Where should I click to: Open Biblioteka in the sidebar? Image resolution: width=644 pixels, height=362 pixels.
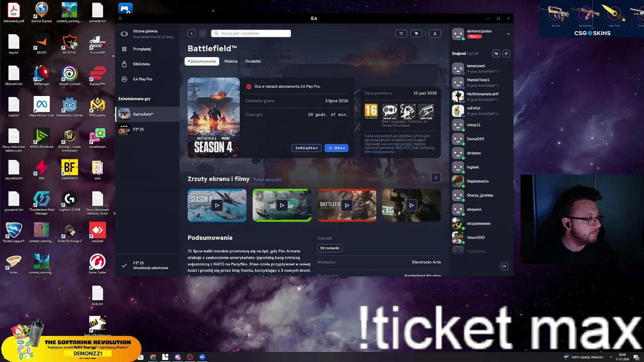tap(147, 64)
